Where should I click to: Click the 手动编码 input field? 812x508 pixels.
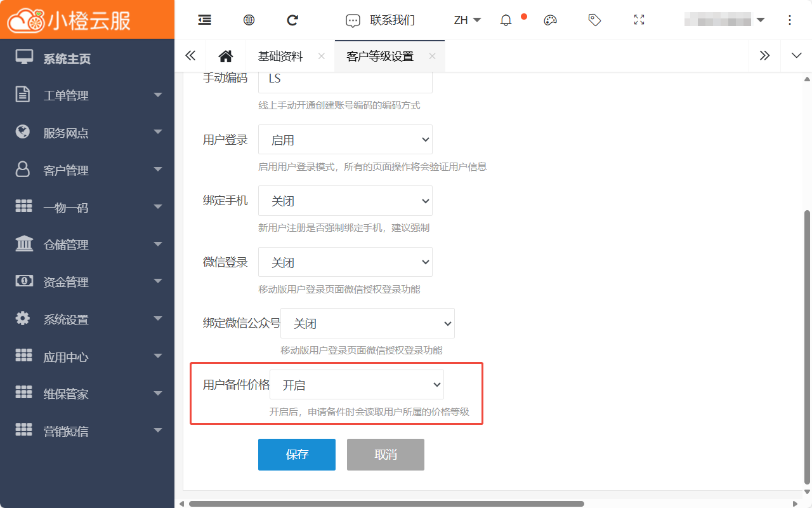345,80
